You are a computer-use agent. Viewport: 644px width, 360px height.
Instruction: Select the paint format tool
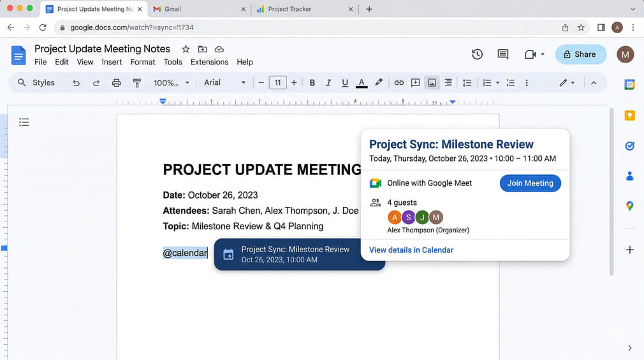(136, 83)
